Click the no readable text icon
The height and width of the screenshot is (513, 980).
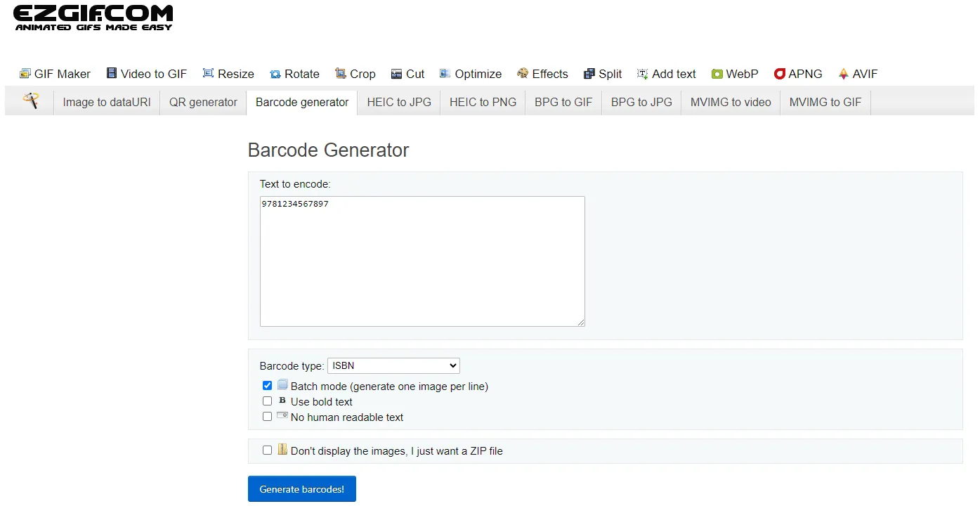(x=282, y=416)
